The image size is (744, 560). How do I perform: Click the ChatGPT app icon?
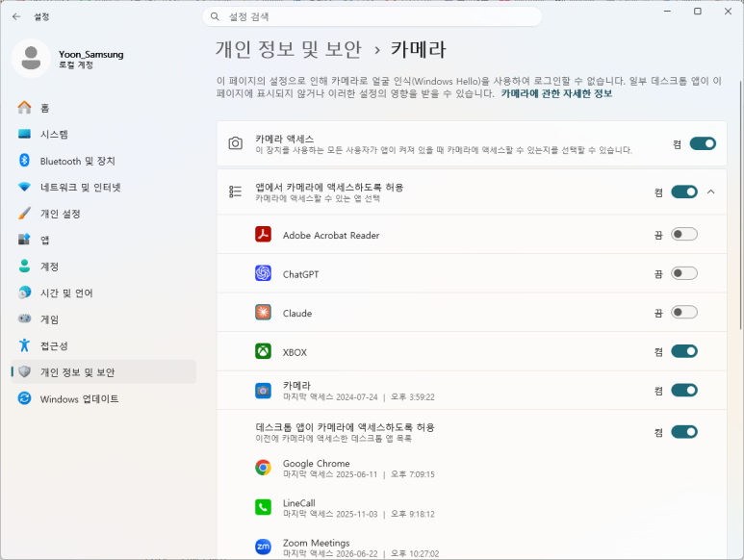pyautogui.click(x=263, y=273)
